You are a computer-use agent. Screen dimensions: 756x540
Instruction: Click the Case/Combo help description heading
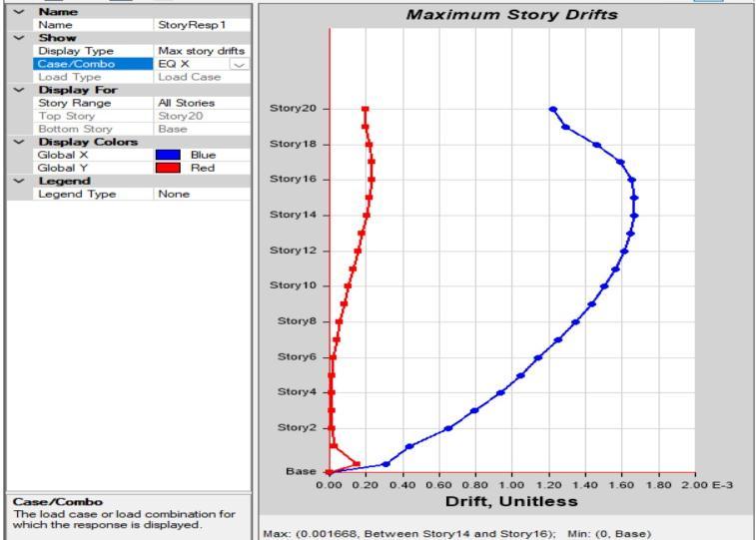pos(57,502)
